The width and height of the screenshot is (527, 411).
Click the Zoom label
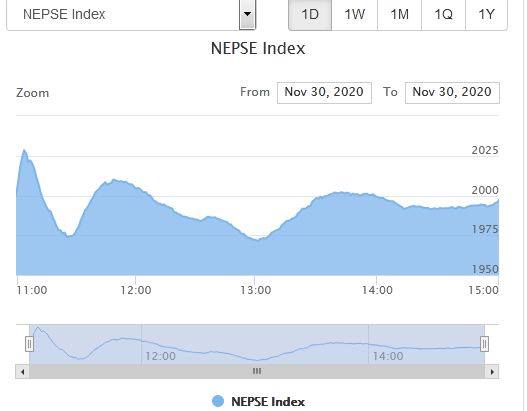click(33, 93)
